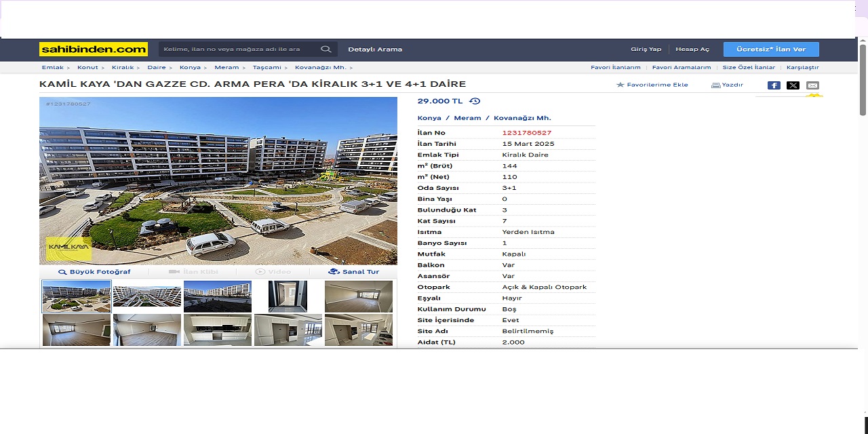This screenshot has height=434, width=868.
Task: Select fifth thumbnail in top row
Action: 359,296
